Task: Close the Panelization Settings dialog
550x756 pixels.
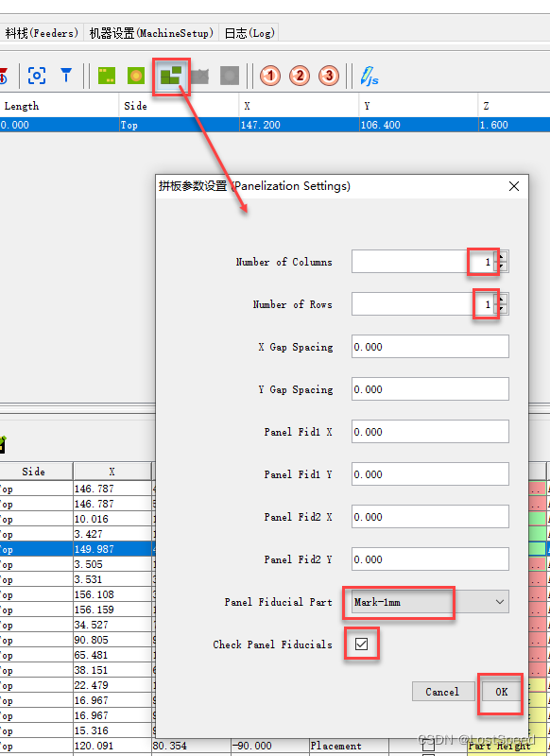Action: pos(514,186)
